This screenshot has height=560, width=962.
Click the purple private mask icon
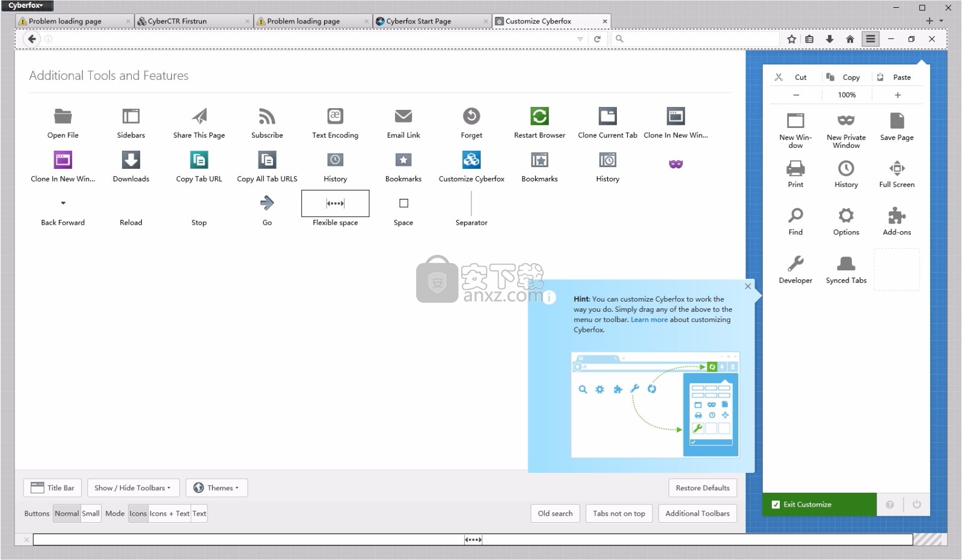(x=676, y=163)
